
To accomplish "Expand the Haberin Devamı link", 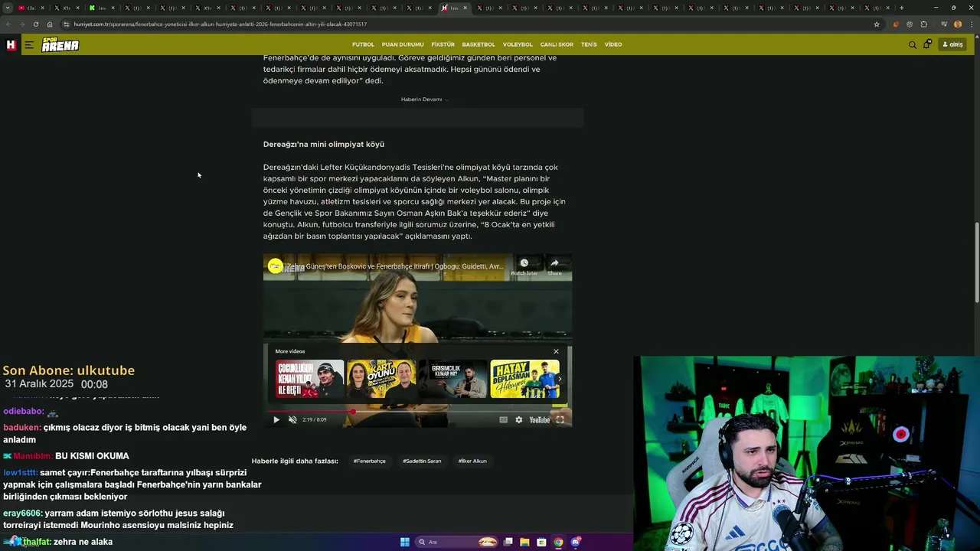I will [424, 99].
